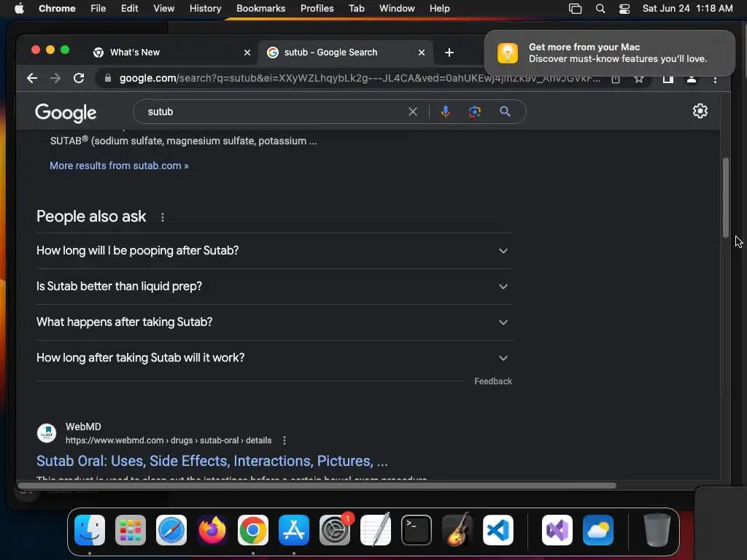The width and height of the screenshot is (747, 560).
Task: Open Launchpad from the Dock
Action: pyautogui.click(x=131, y=530)
